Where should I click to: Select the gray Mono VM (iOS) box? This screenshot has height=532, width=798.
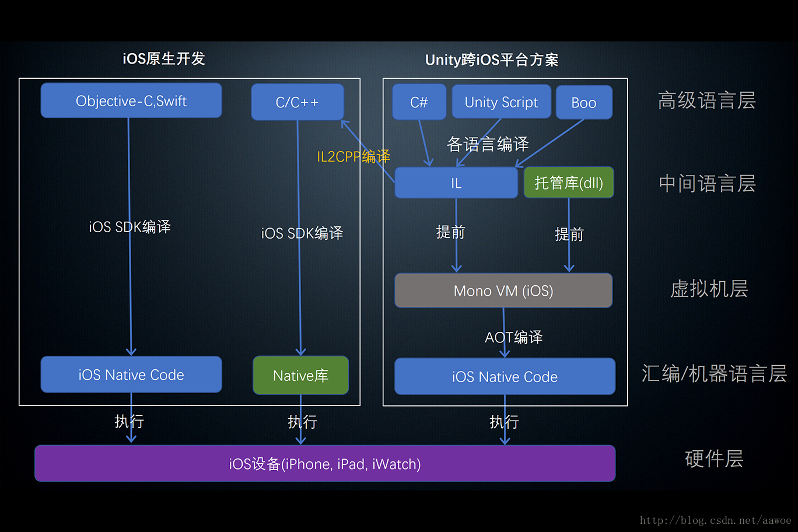(503, 290)
